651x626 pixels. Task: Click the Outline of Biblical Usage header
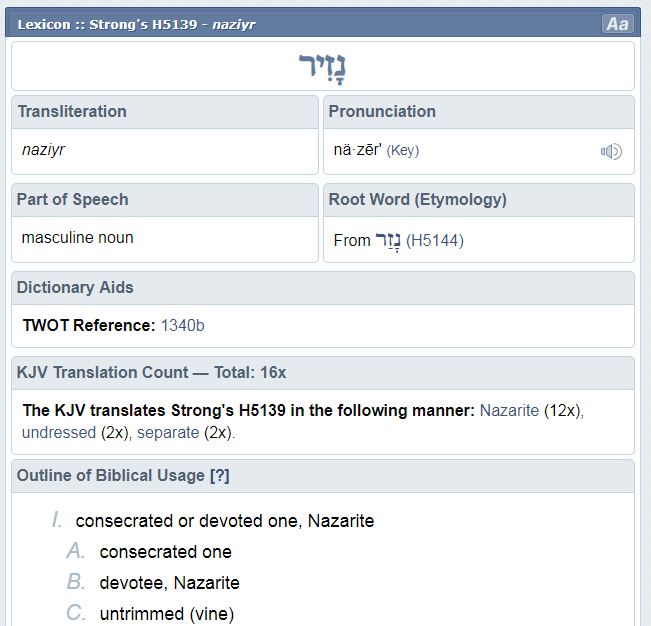coord(110,476)
